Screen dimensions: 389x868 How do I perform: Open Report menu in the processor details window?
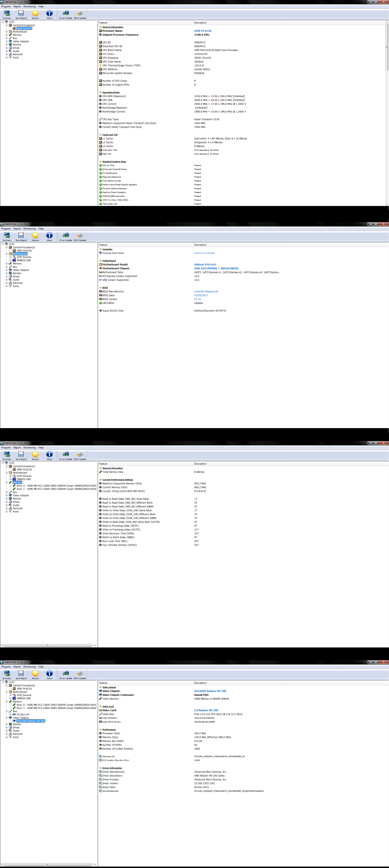click(17, 6)
